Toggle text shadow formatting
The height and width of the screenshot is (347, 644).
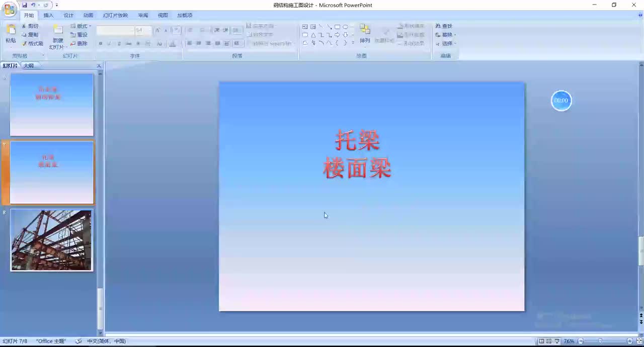click(138, 44)
